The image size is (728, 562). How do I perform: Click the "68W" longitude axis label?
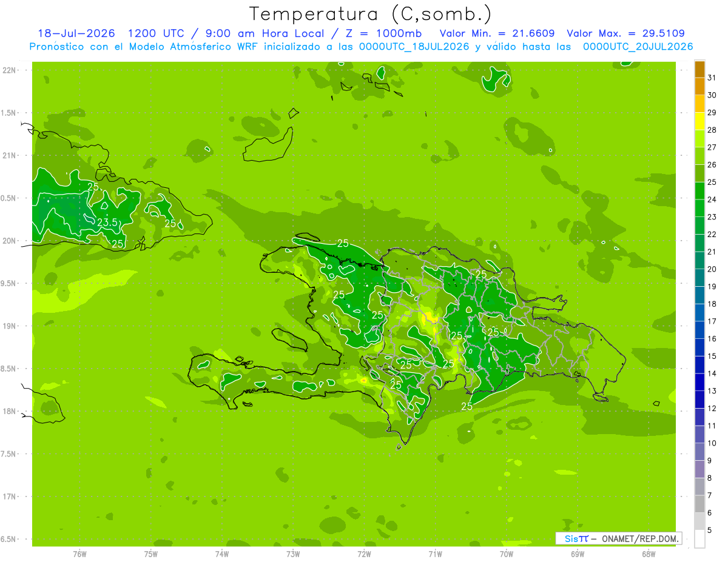click(649, 554)
